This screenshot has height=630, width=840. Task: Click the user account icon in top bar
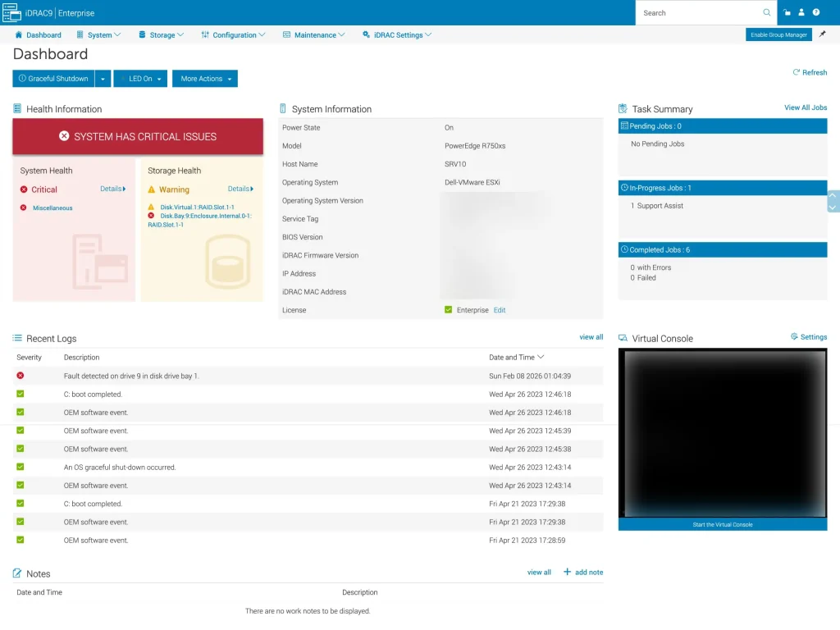click(x=801, y=12)
